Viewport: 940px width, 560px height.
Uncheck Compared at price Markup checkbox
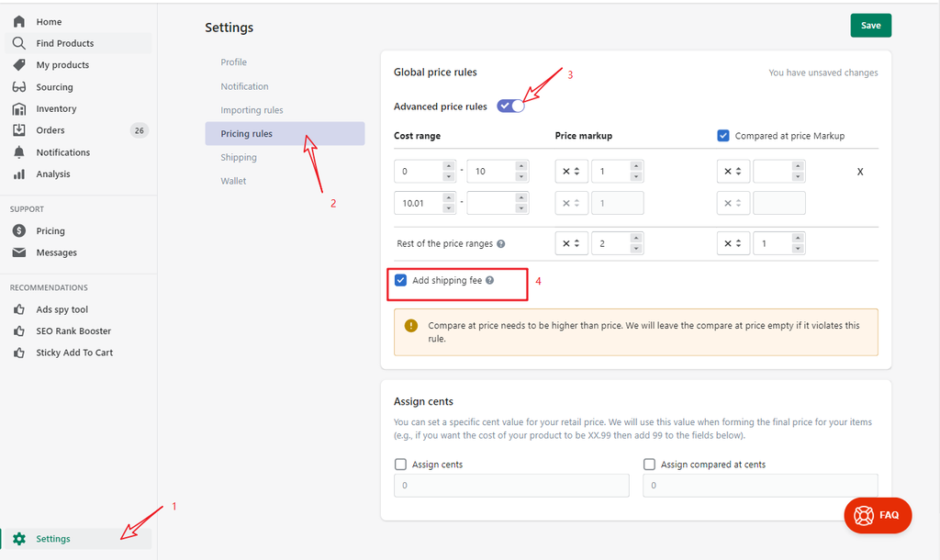723,136
